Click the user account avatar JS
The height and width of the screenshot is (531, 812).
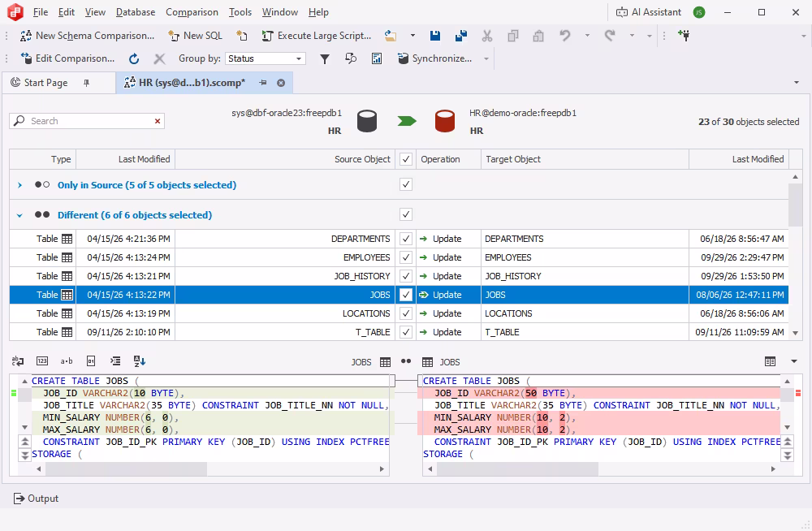698,12
